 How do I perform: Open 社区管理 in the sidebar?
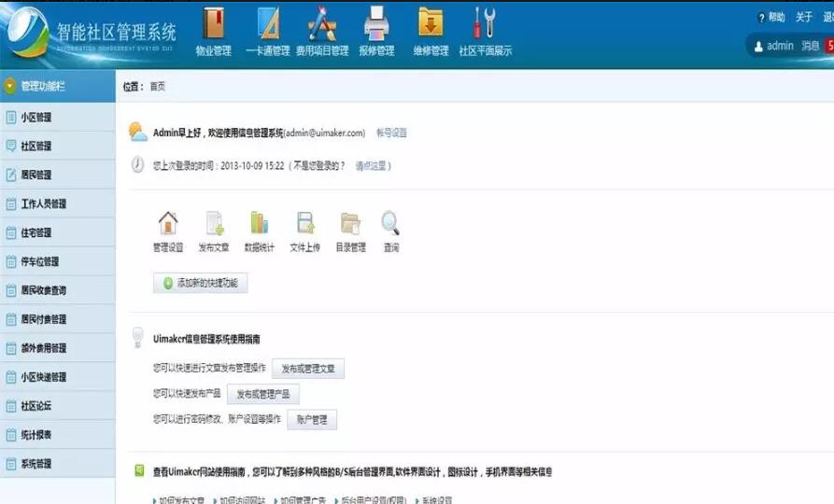click(x=58, y=146)
